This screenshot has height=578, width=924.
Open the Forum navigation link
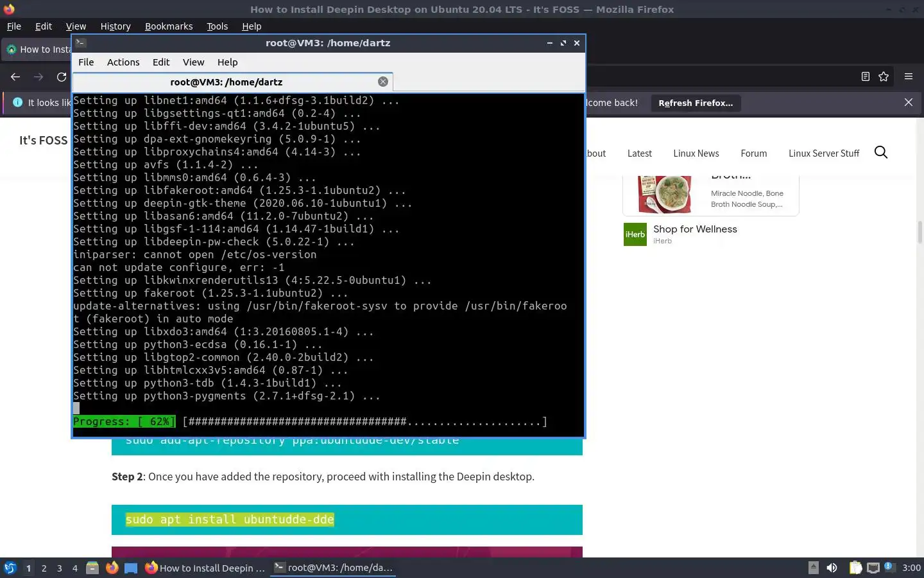[753, 153]
